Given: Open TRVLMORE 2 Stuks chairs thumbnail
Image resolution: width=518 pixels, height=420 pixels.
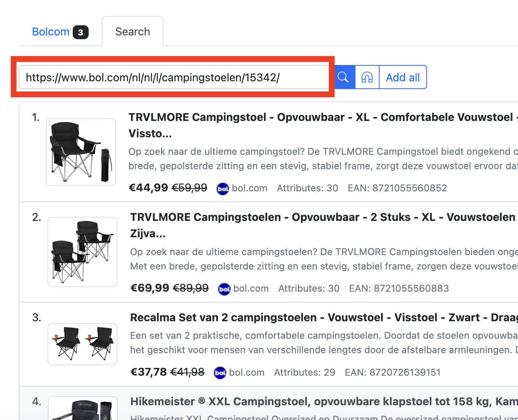Looking at the screenshot, I should [x=82, y=252].
